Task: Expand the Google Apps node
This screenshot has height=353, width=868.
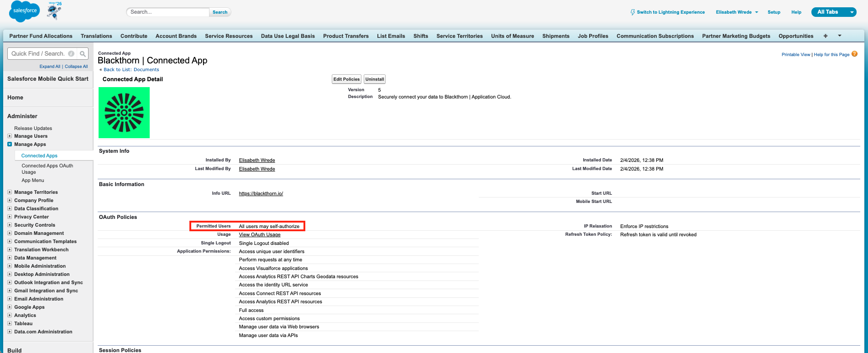Action: (10, 307)
